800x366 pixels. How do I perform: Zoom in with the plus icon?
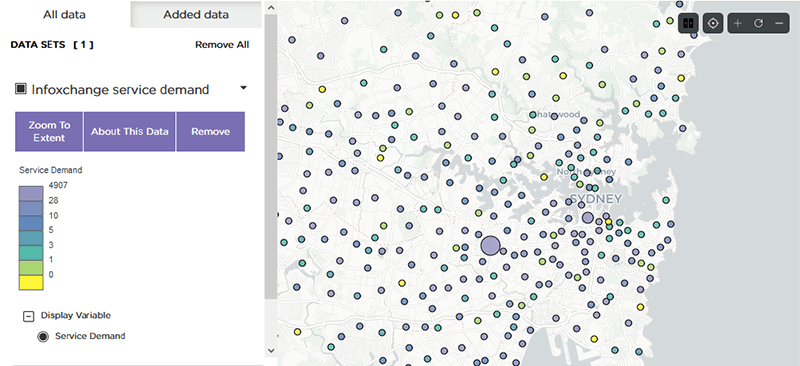point(738,23)
